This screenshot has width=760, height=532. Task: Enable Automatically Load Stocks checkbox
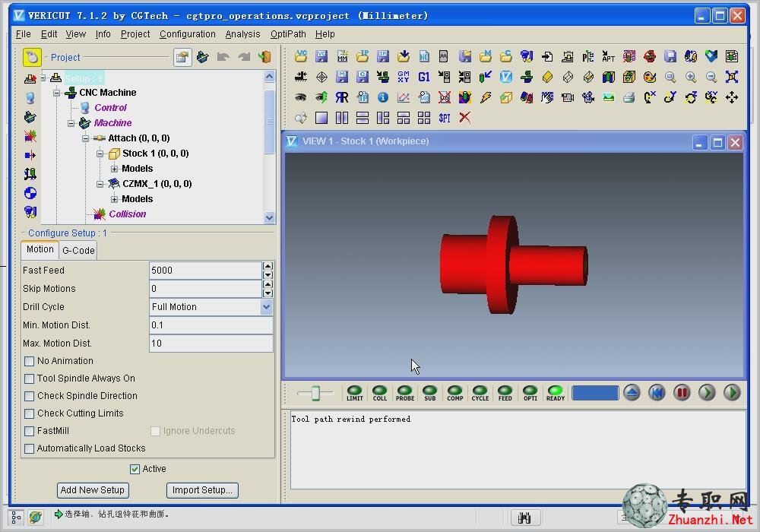click(29, 448)
